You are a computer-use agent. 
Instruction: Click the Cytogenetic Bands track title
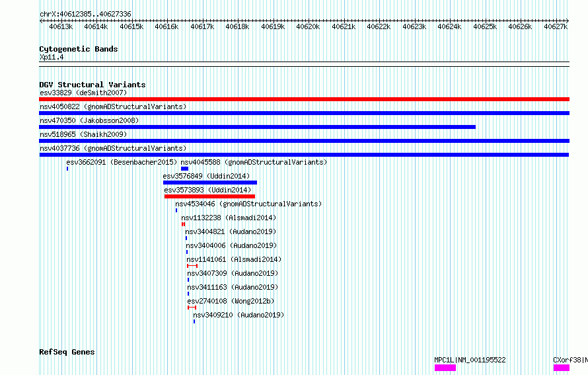pyautogui.click(x=79, y=49)
